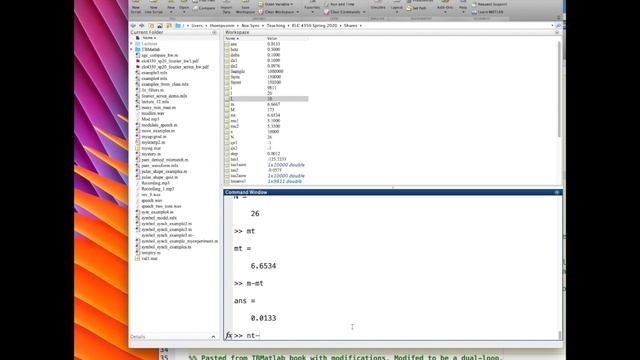Screen dimensions: 640x360
Task: Click the Favorites toolstrip button
Action: (312, 8)
